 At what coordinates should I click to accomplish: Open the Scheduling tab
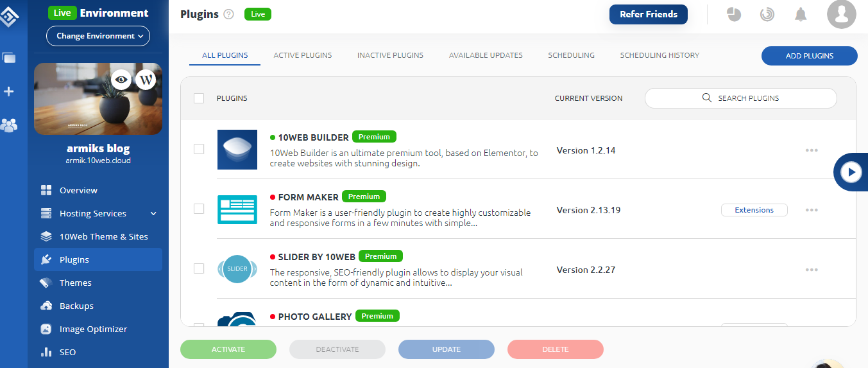(x=571, y=55)
